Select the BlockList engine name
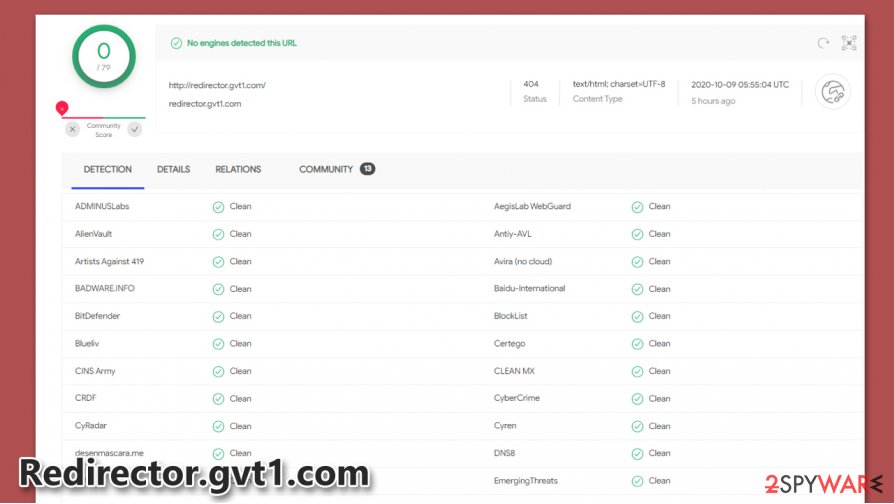 (510, 316)
